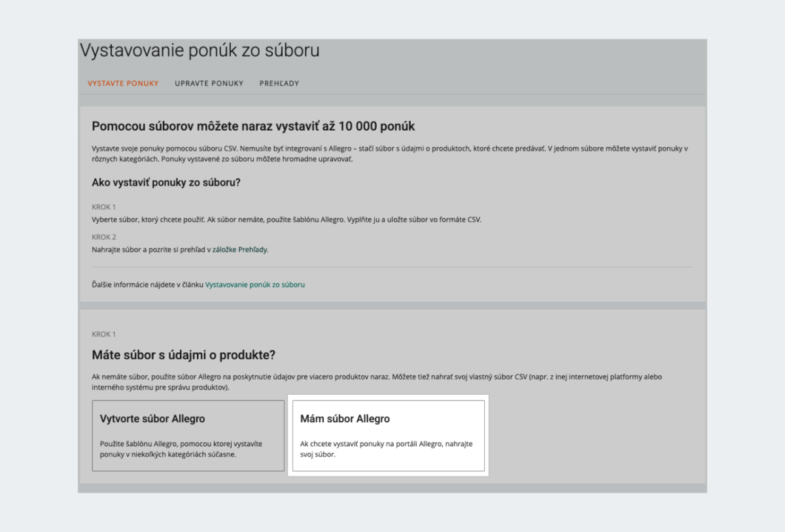Viewport: 785px width, 532px height.
Task: Click the intro paragraph 'Vystavte svoje ponuky pomocou súboru CSV'
Action: pos(390,154)
